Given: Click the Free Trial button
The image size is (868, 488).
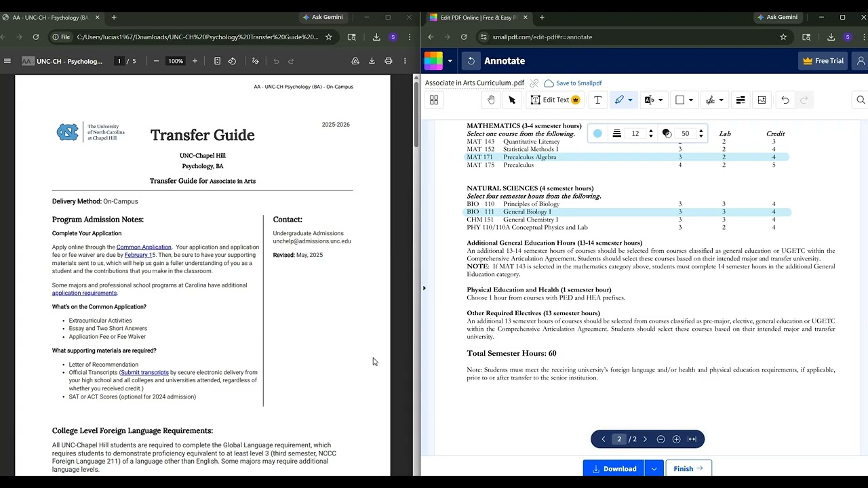Looking at the screenshot, I should [x=823, y=61].
